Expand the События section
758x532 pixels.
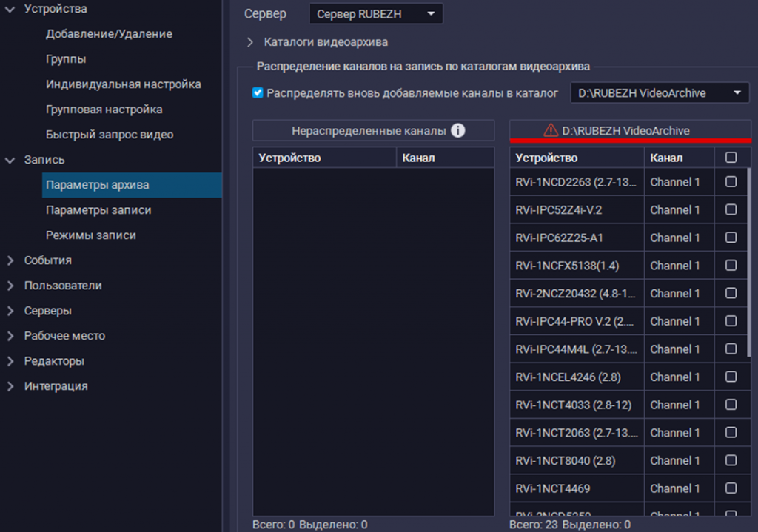(x=10, y=260)
